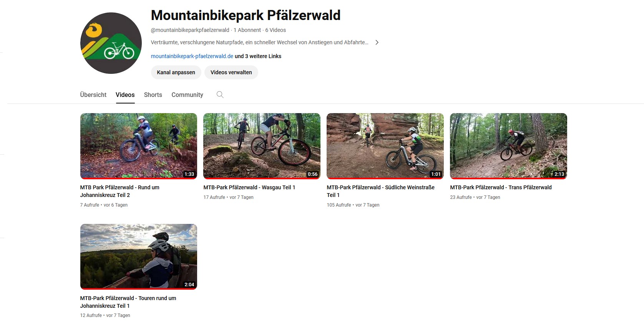Switch to the Übersicht tab

tap(93, 95)
